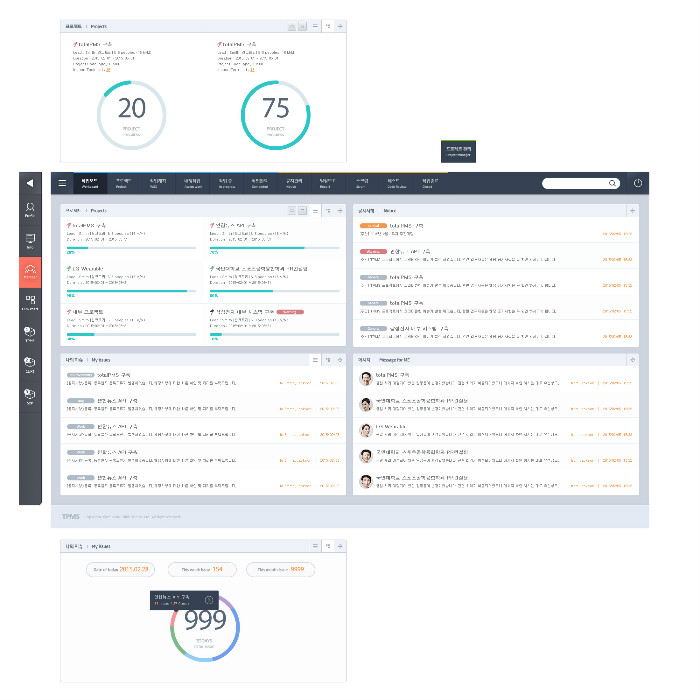Click the up arrow in dashboard Projects panel header
The image size is (700, 700).
(291, 211)
